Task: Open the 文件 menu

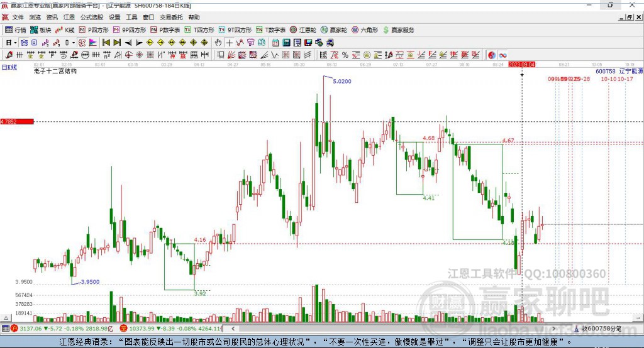Action: (x=18, y=17)
